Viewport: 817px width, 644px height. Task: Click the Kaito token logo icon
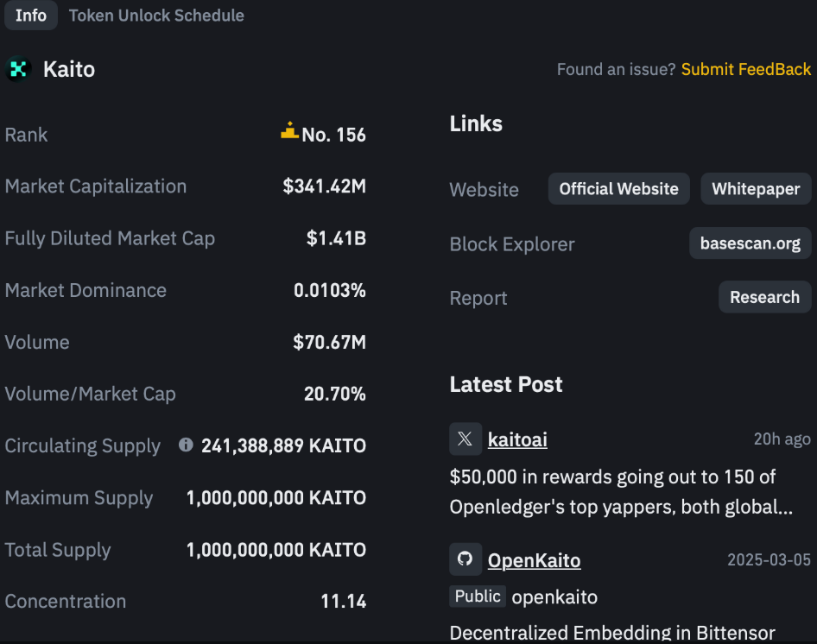[x=18, y=69]
